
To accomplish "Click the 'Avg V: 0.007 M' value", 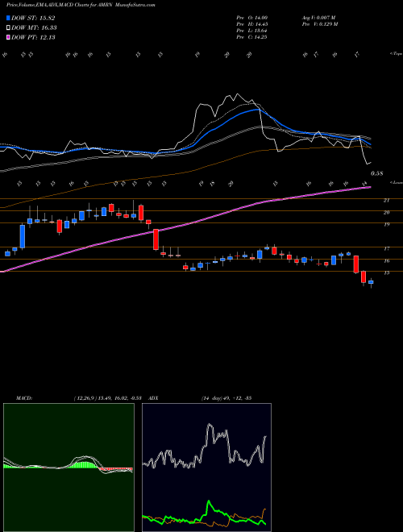I will pos(318,17).
